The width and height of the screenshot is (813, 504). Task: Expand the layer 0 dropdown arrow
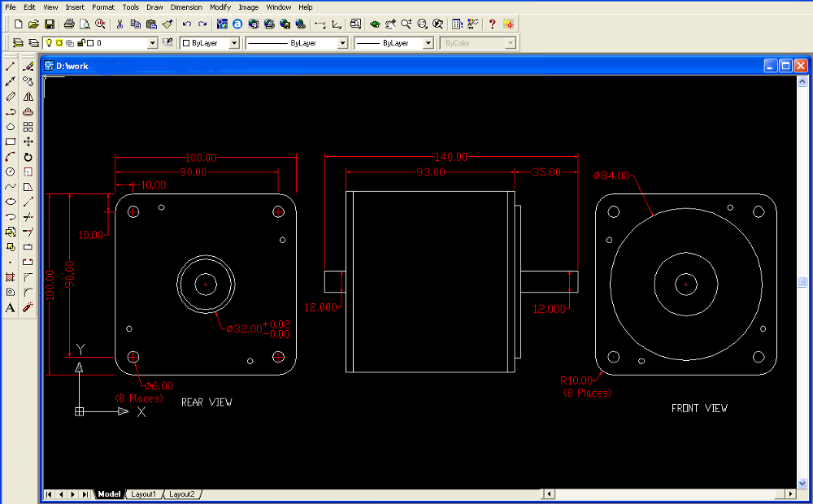tap(153, 43)
